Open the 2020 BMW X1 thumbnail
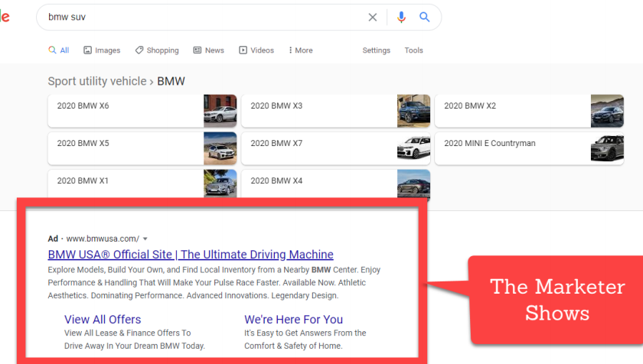The height and width of the screenshot is (364, 643). click(x=220, y=184)
